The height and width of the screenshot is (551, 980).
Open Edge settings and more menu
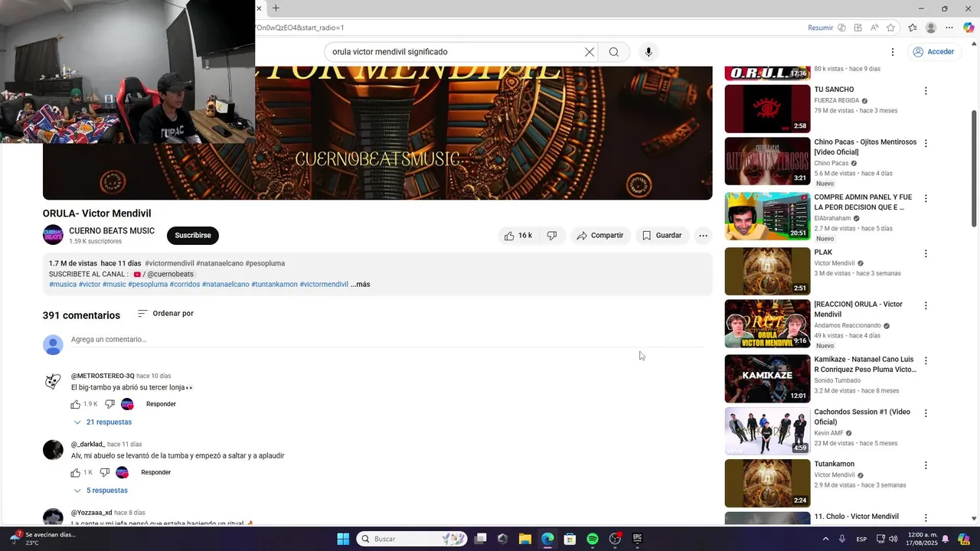(949, 28)
